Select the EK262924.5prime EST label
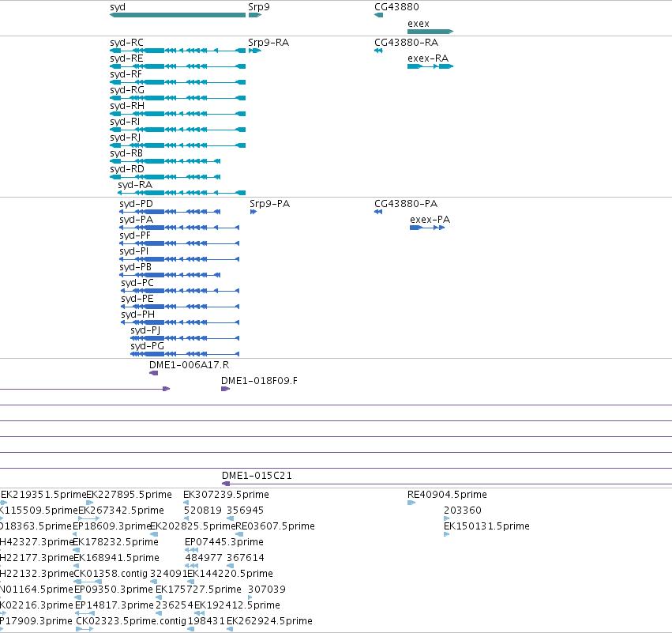Screen dimensions: 672x633 pos(269,621)
